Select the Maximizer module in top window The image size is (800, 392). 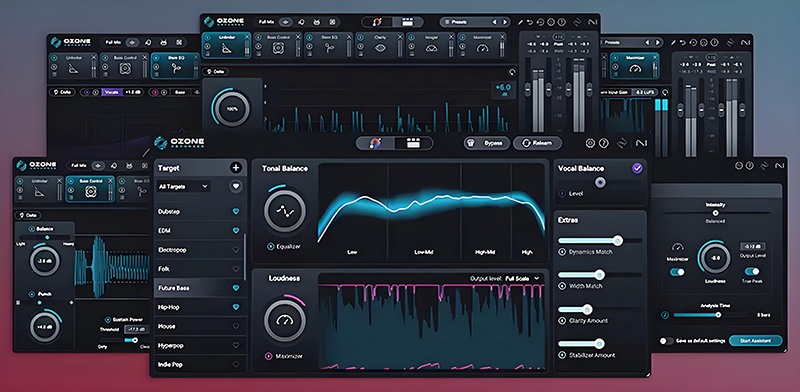[x=482, y=45]
